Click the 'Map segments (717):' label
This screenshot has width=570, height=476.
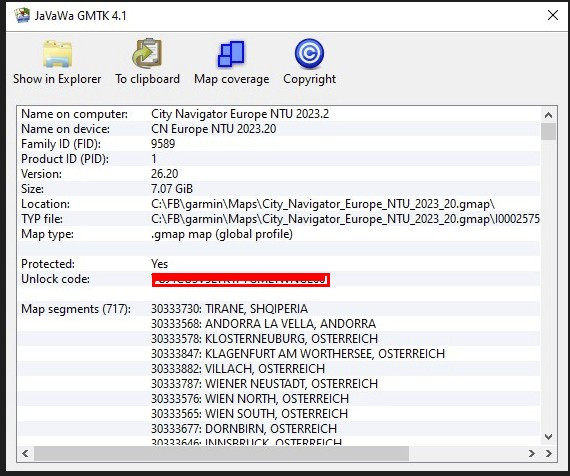click(76, 309)
